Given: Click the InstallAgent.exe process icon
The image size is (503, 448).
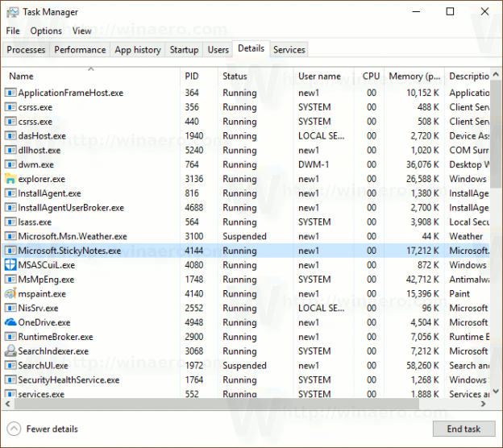Looking at the screenshot, I should (10, 193).
